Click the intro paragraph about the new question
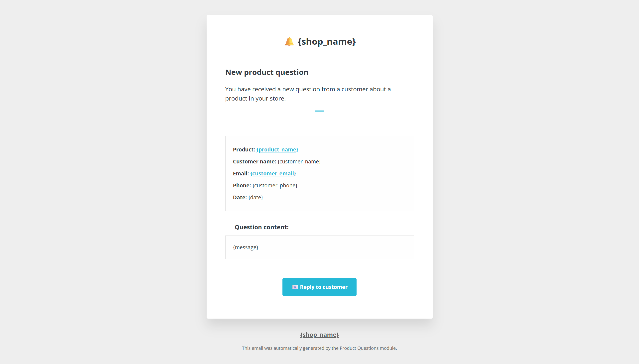This screenshot has height=364, width=639. [x=308, y=94]
